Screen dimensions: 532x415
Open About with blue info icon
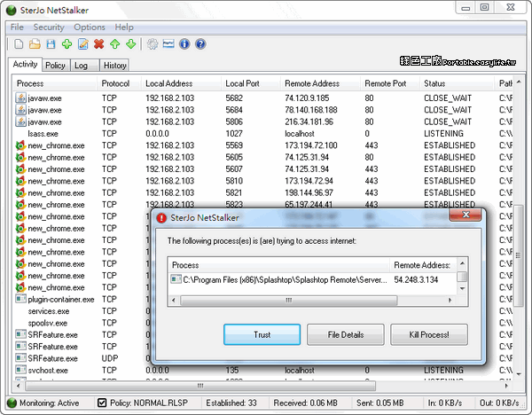[184, 44]
